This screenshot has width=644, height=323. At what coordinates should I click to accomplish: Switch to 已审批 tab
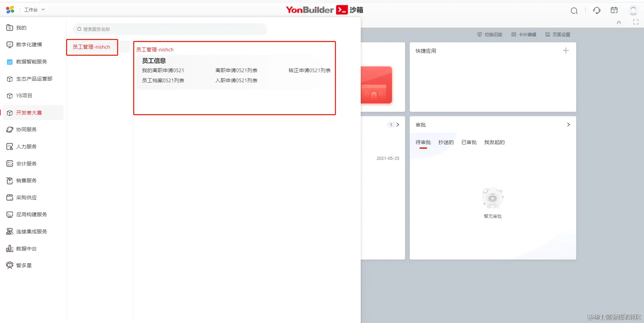point(469,142)
